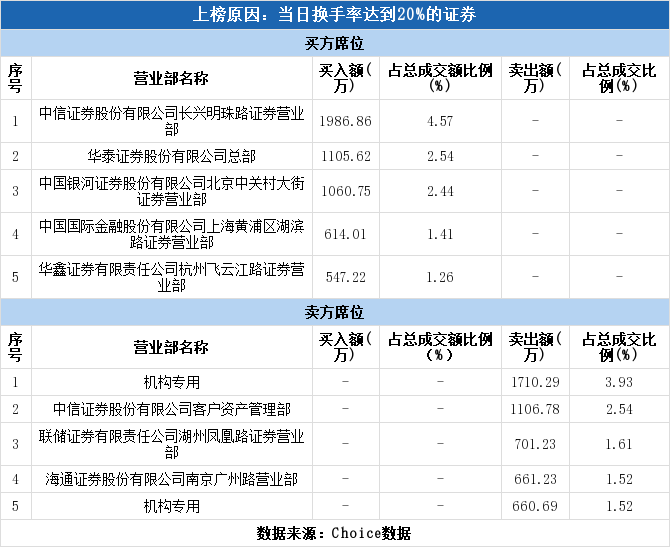Select 中国银河证券股份有限公司北京中关村大街证券营业部 name

[171, 191]
